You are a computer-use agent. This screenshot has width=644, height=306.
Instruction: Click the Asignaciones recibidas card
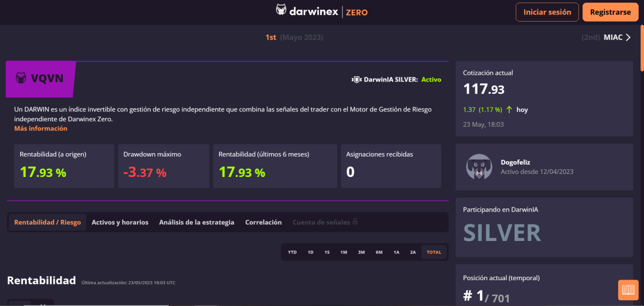tap(391, 166)
